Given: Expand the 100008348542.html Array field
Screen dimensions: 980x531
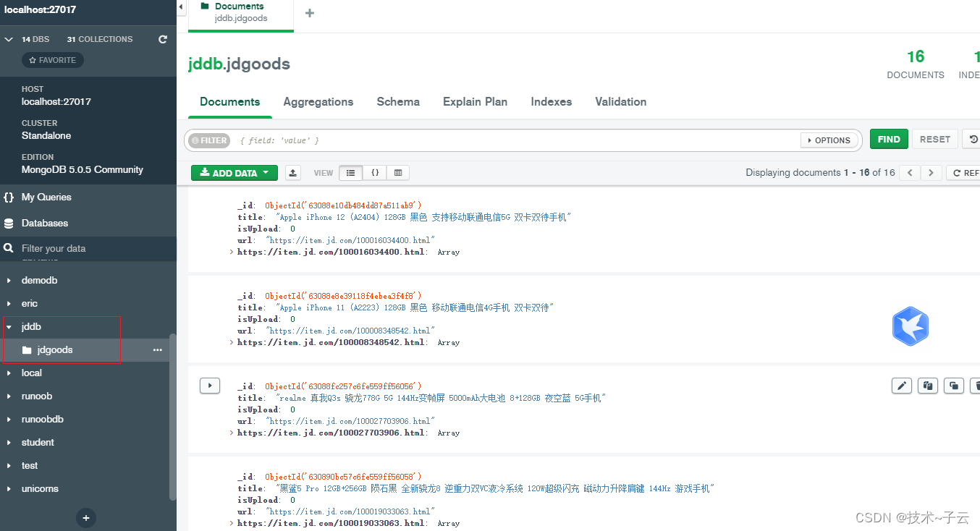Looking at the screenshot, I should click(232, 343).
